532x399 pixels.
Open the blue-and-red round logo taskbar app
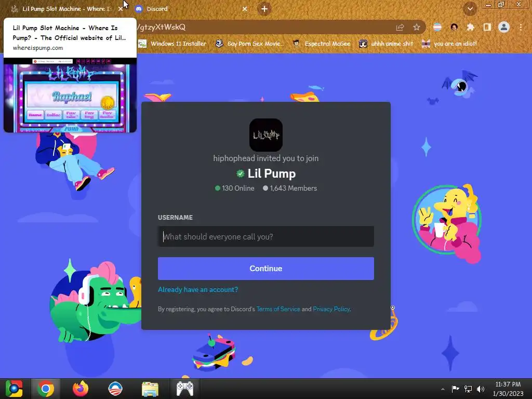(x=115, y=389)
